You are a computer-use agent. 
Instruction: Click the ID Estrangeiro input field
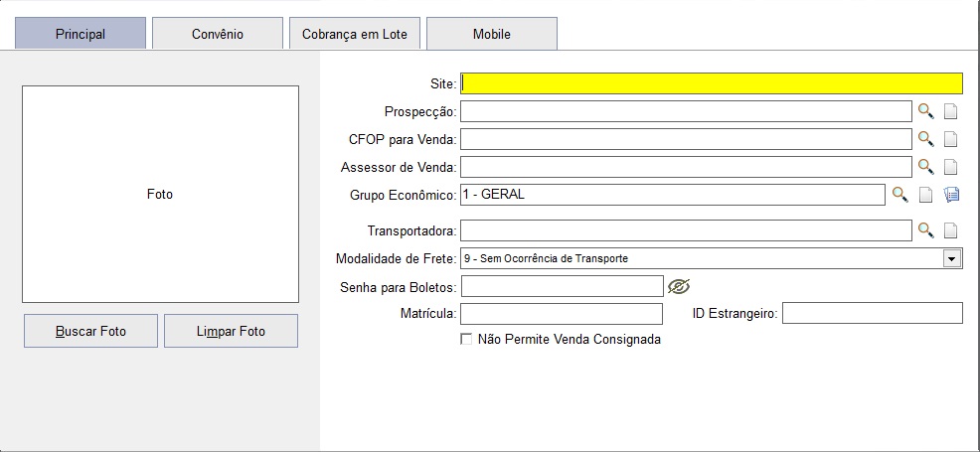point(873,313)
